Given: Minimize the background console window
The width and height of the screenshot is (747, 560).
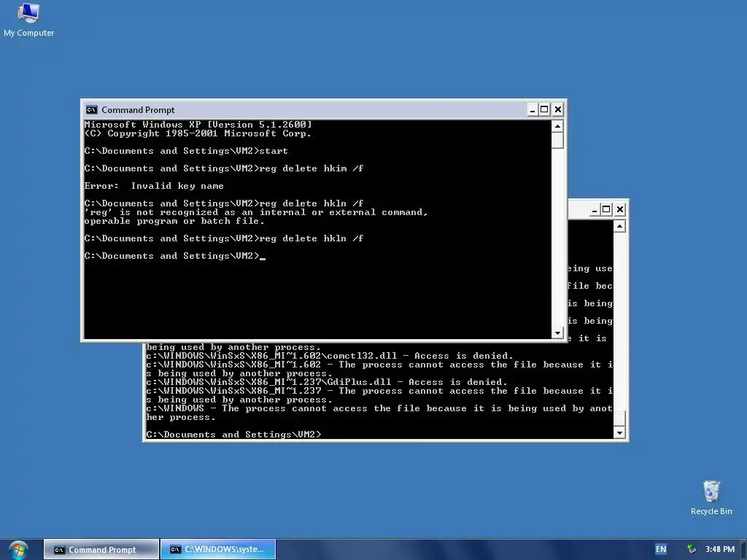Looking at the screenshot, I should tap(594, 209).
